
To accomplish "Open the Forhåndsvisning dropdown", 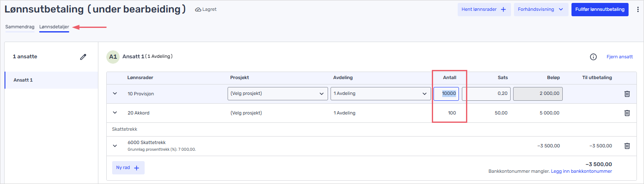I will (x=541, y=9).
